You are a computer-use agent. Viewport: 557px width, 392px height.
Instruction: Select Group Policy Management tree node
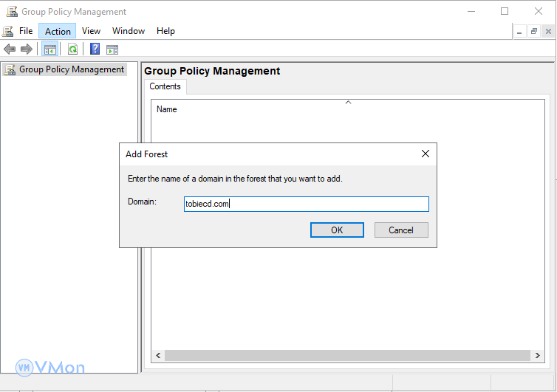(72, 69)
